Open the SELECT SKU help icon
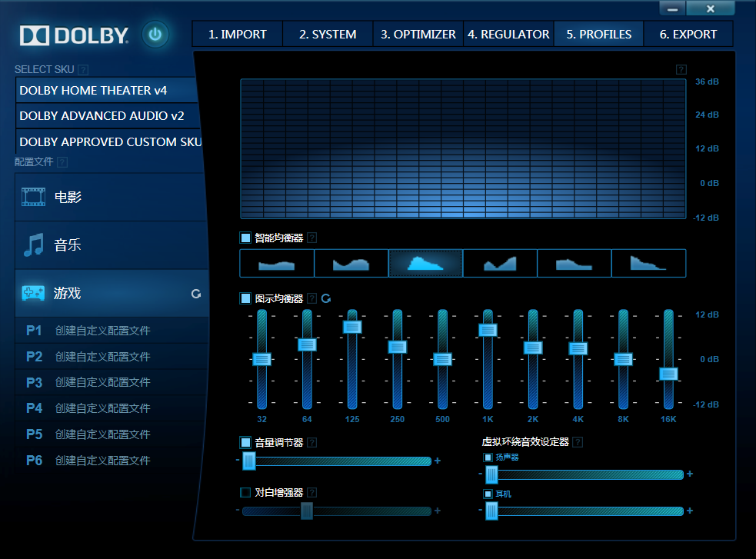Screen dimensions: 756x559 point(83,70)
